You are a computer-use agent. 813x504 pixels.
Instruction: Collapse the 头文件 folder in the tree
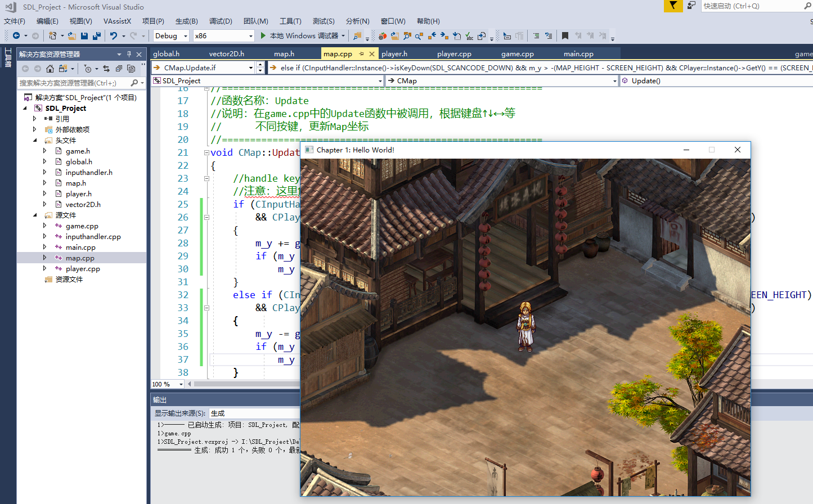click(x=35, y=141)
